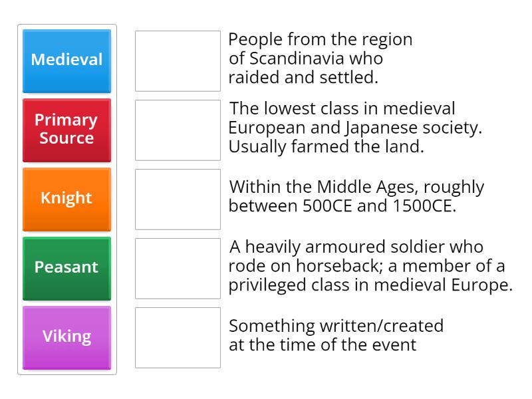
Task: Click the Knight term tile
Action: point(66,198)
